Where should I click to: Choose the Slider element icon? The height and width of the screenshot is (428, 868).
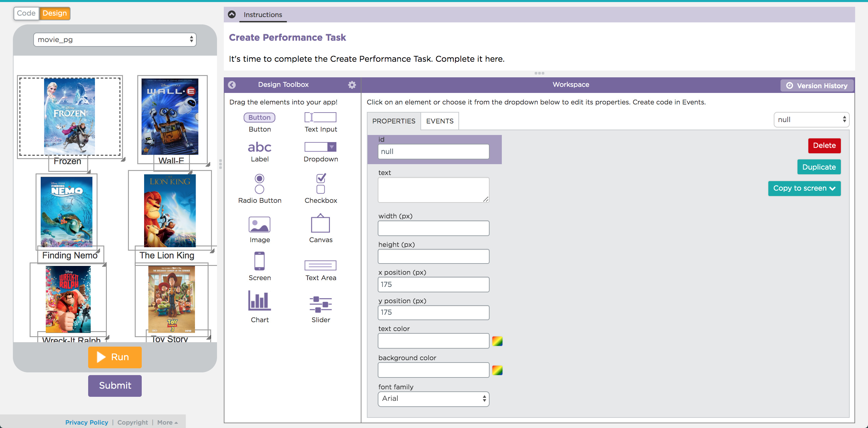pos(320,304)
